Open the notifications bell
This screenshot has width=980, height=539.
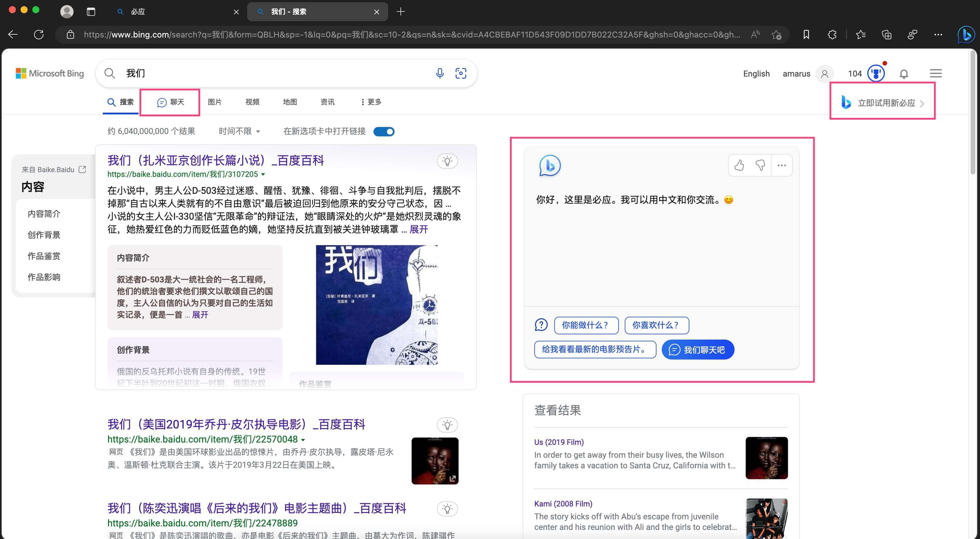coord(904,74)
